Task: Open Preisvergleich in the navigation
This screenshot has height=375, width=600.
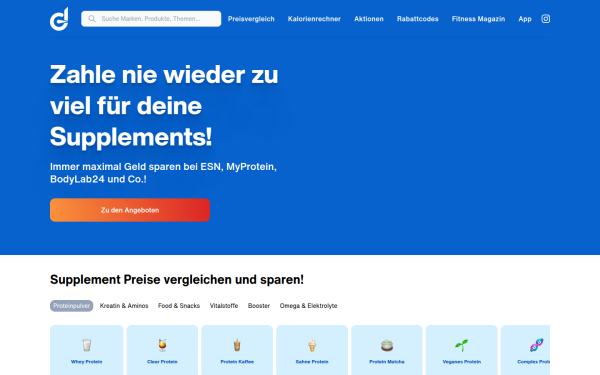Action: pos(251,19)
